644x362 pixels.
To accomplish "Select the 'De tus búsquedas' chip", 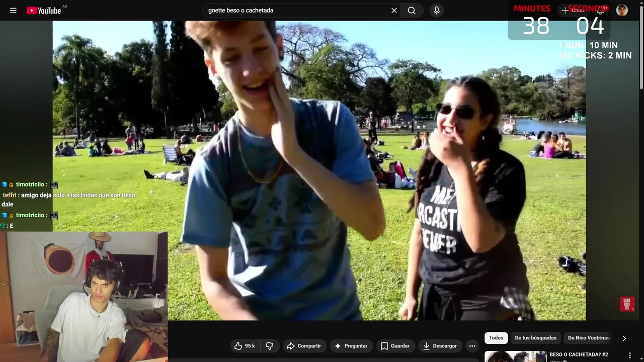I will tap(536, 338).
